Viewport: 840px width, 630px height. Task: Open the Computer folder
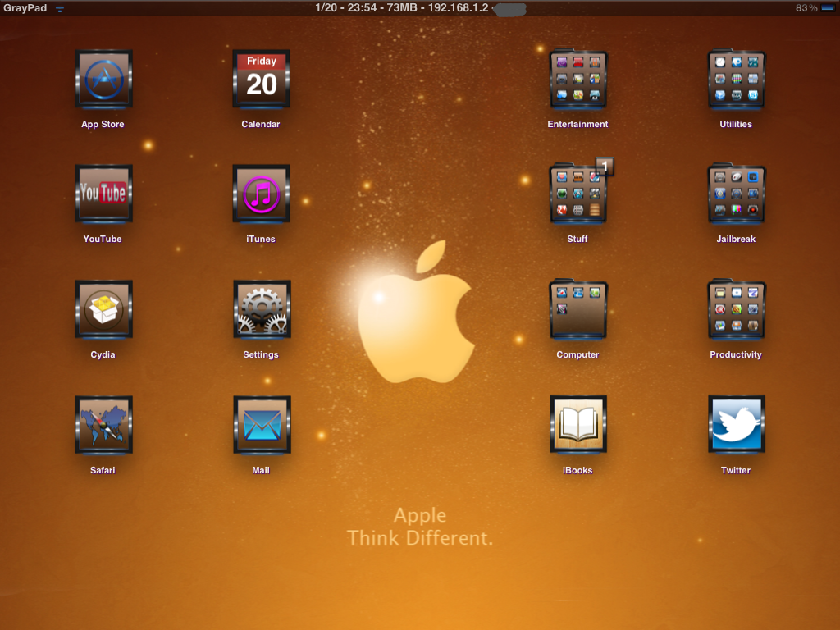tap(578, 309)
